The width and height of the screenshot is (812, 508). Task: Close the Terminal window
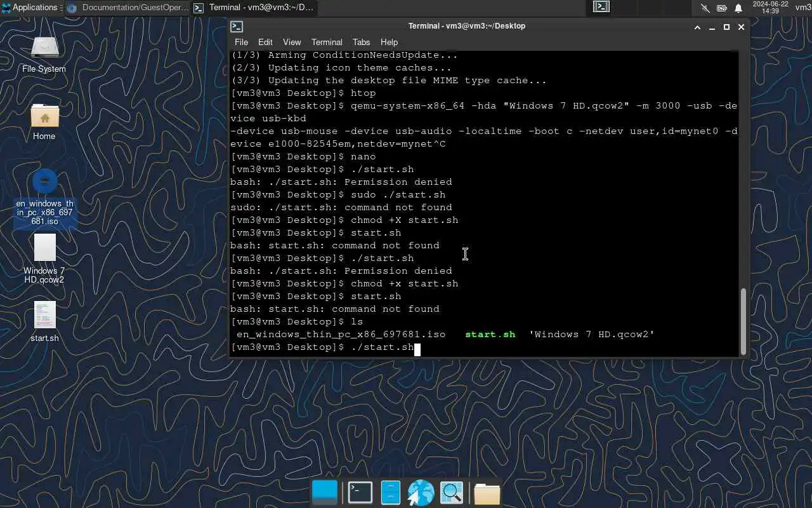coord(741,27)
